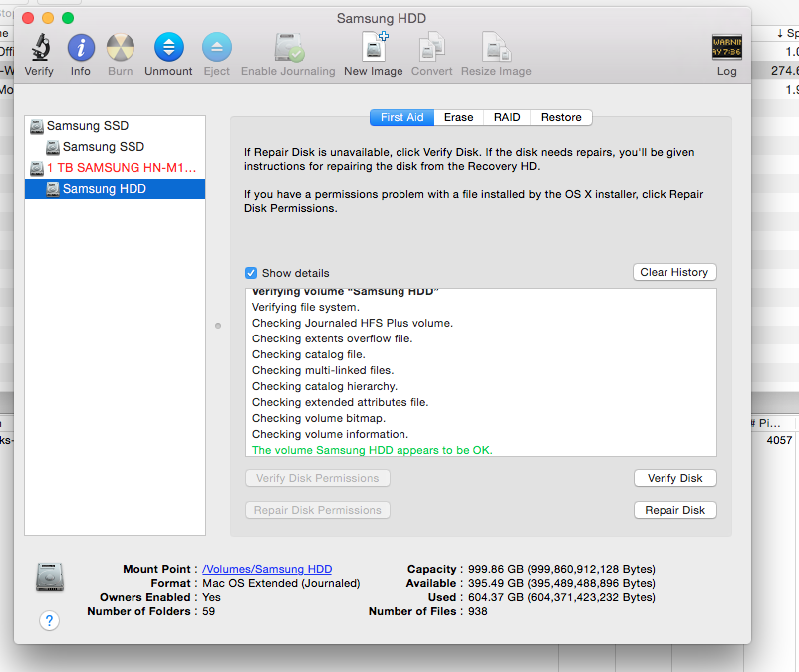This screenshot has height=672, width=799.
Task: Click the 'Checking multi-linked files.' log line
Action: [323, 370]
